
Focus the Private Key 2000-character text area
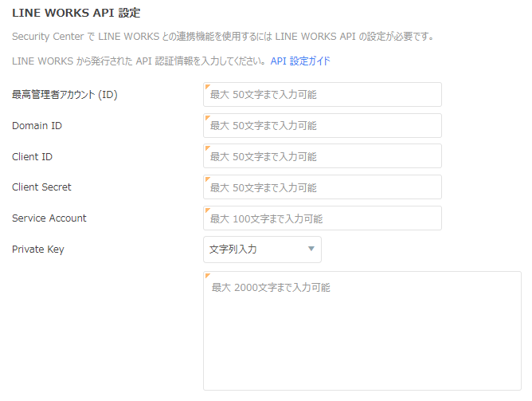click(362, 331)
